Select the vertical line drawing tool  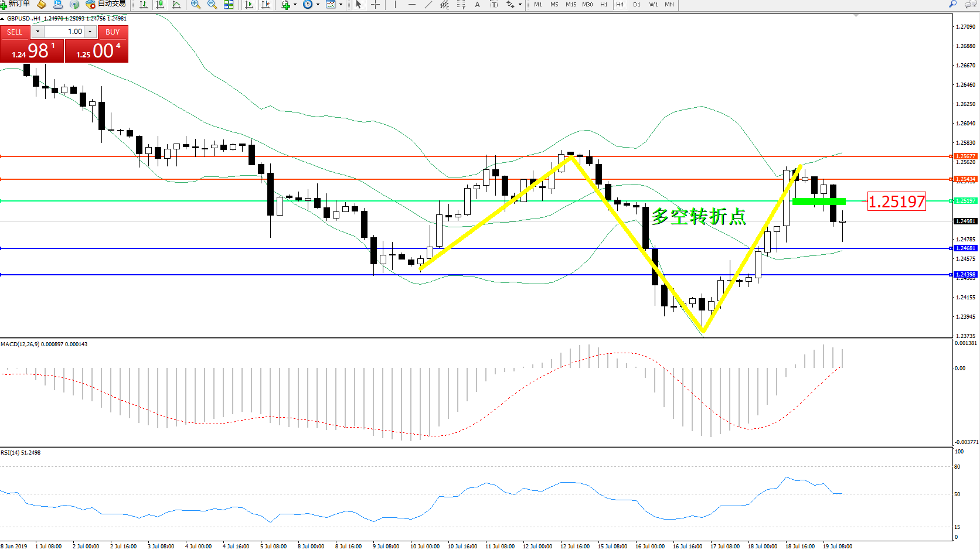395,5
